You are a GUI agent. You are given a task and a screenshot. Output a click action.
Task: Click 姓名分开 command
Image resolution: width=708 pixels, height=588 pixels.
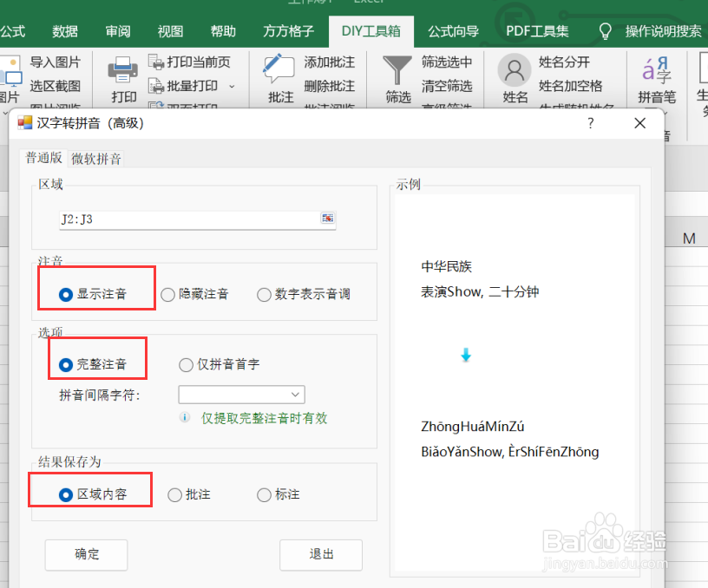point(565,62)
